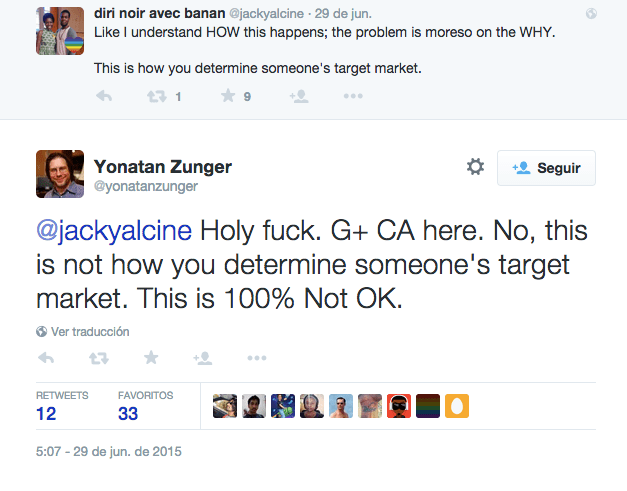Viewport: 627px width, 491px height.
Task: Open the @jackyalcine mention link
Action: coord(114,231)
